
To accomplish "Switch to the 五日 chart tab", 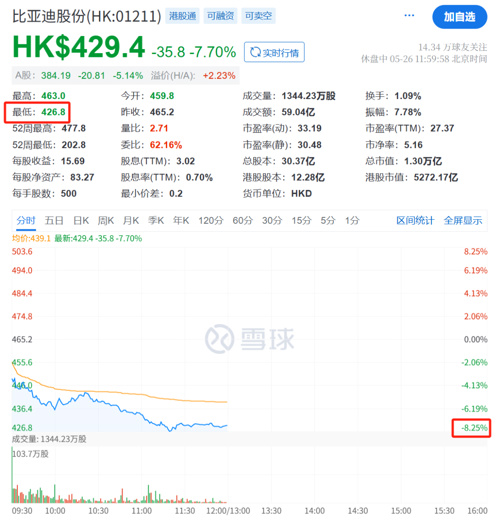I will click(54, 221).
